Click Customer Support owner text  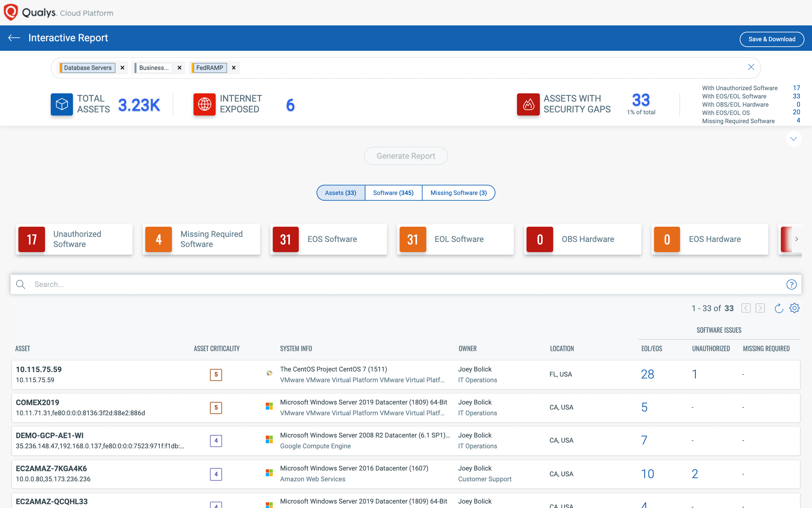(x=485, y=479)
